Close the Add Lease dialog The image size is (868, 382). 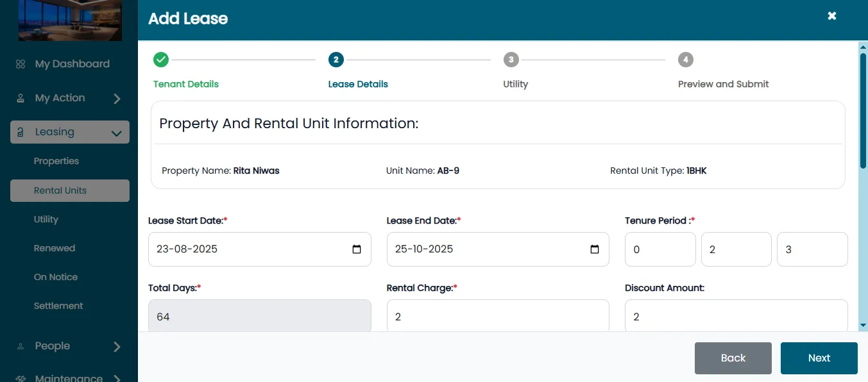point(832,16)
